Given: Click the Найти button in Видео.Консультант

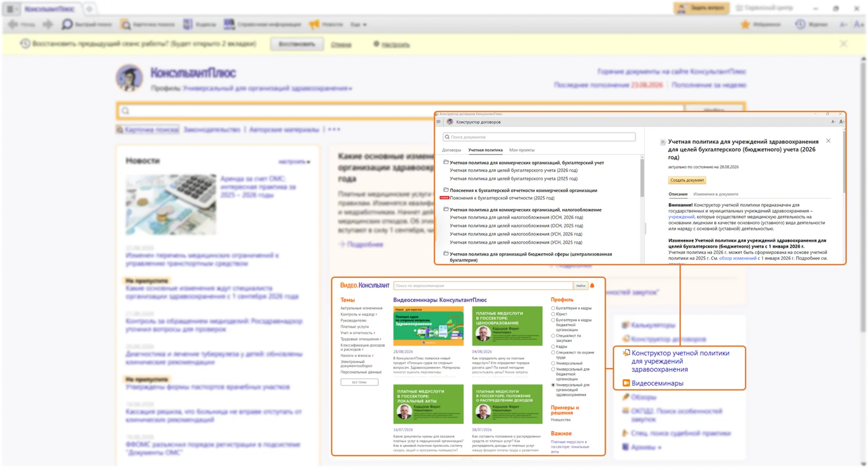Looking at the screenshot, I should click(581, 286).
